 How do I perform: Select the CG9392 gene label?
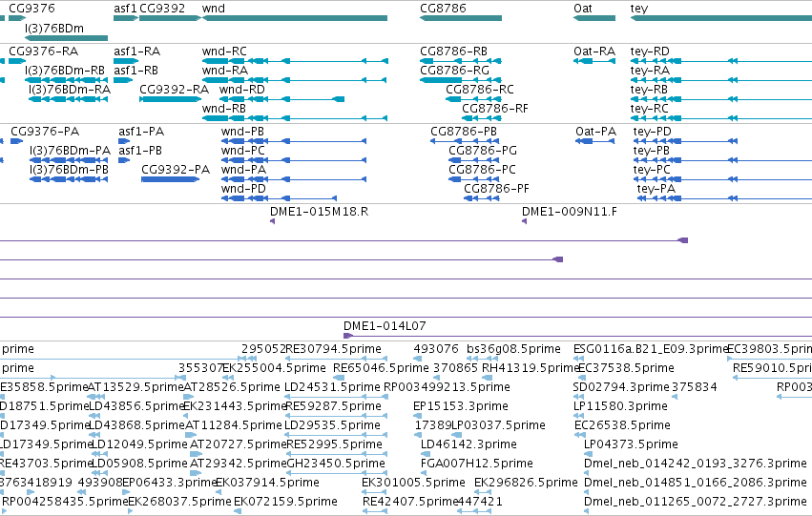(x=162, y=9)
